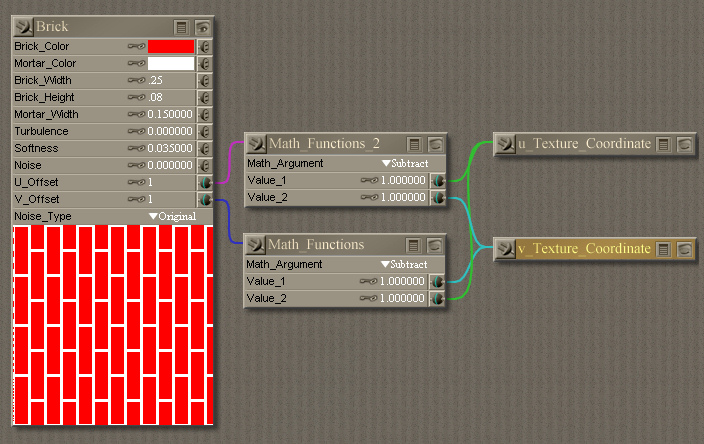Click the Mortar_Width animation key icon

click(x=136, y=114)
